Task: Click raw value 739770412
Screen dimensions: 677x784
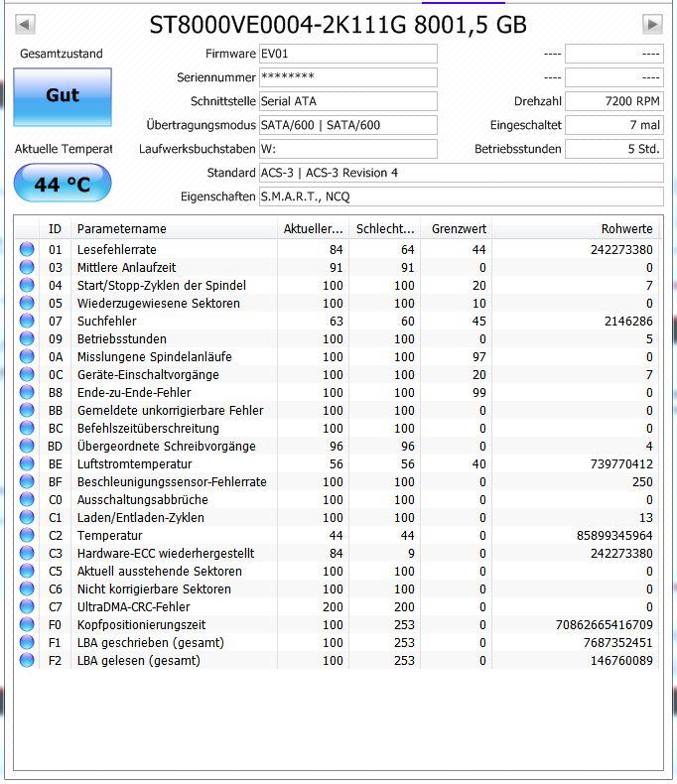Action: click(621, 464)
